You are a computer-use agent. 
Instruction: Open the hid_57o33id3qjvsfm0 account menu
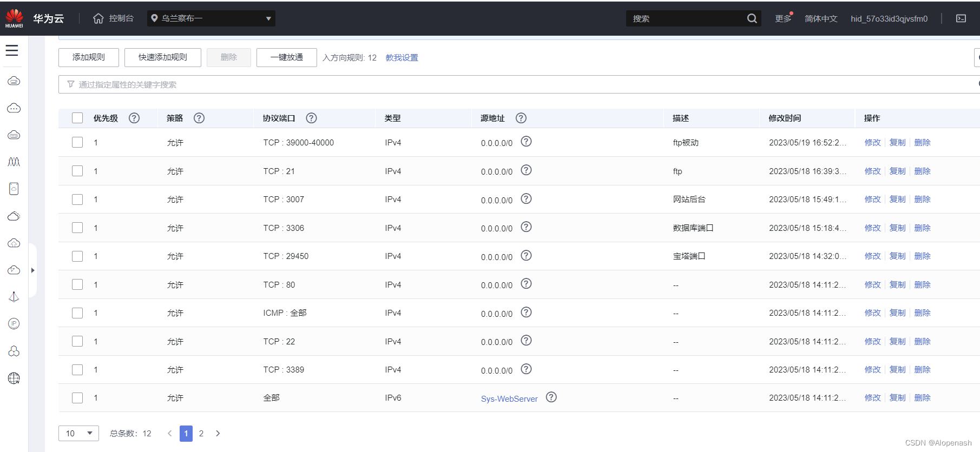tap(889, 18)
